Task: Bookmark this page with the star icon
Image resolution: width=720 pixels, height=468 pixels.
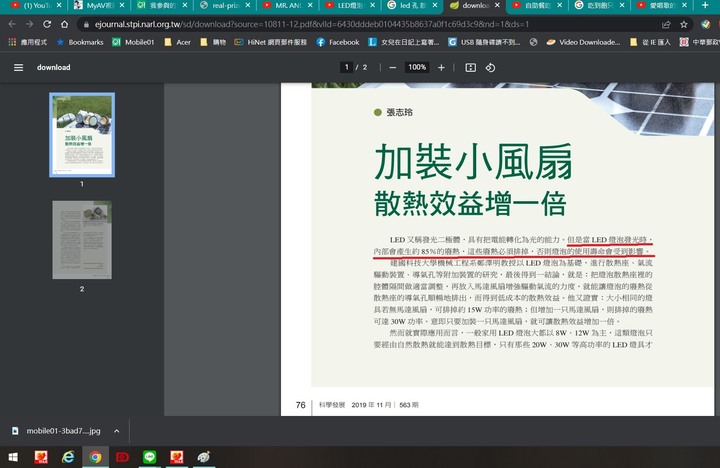Action: tap(684, 24)
